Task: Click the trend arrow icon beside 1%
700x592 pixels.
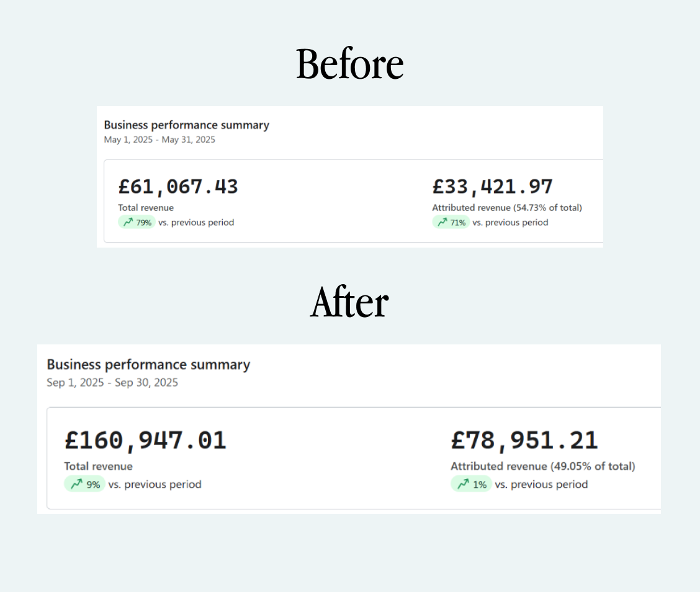Action: pyautogui.click(x=463, y=484)
